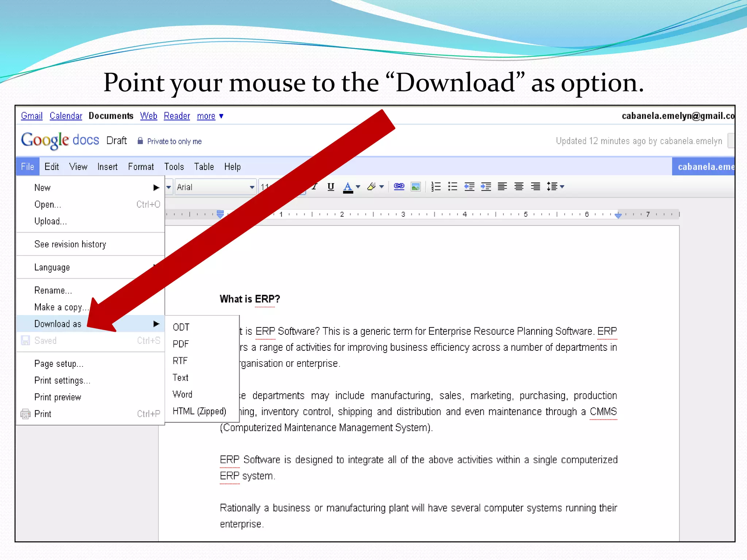
Task: Download document as PDF
Action: (x=202, y=344)
